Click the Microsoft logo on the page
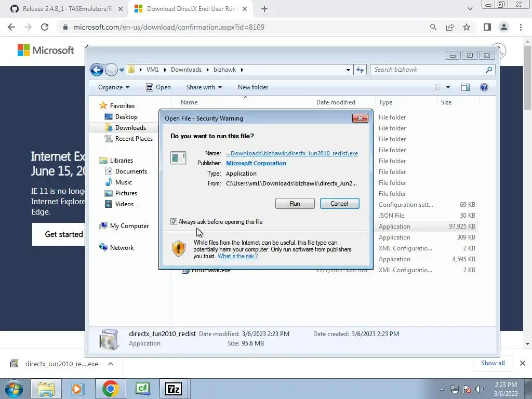Image resolution: width=532 pixels, height=399 pixels. tap(46, 50)
